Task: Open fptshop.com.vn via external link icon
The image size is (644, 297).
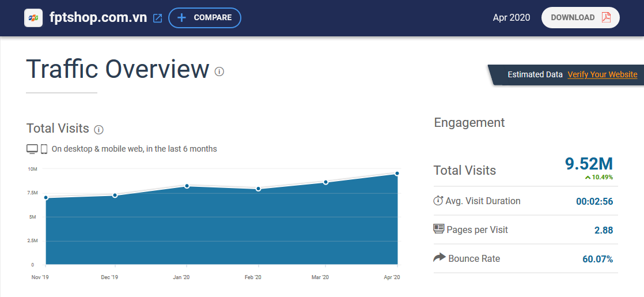Action: pyautogui.click(x=157, y=18)
